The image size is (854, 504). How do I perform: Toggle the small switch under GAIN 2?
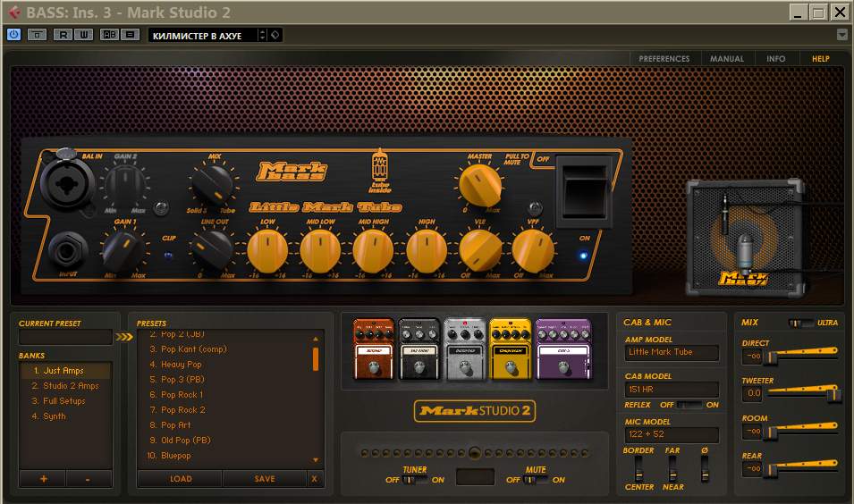pos(160,207)
